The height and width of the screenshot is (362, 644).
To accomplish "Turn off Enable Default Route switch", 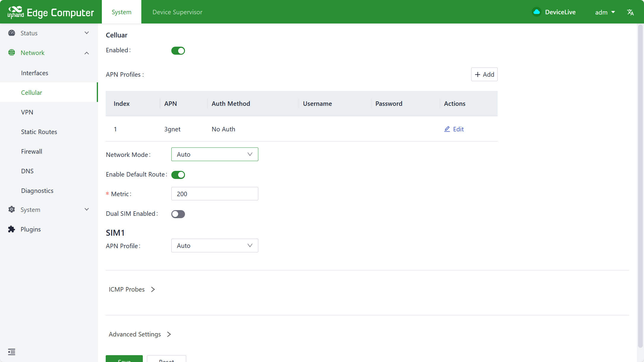I will [x=178, y=175].
